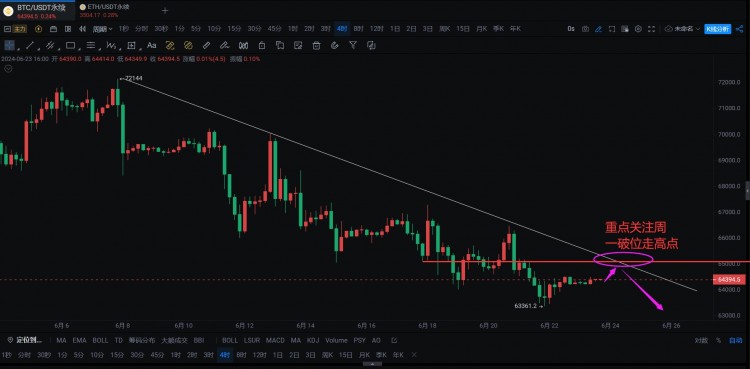Select the 1日 timeframe in top bar
This screenshot has height=369, width=750.
coord(395,29)
